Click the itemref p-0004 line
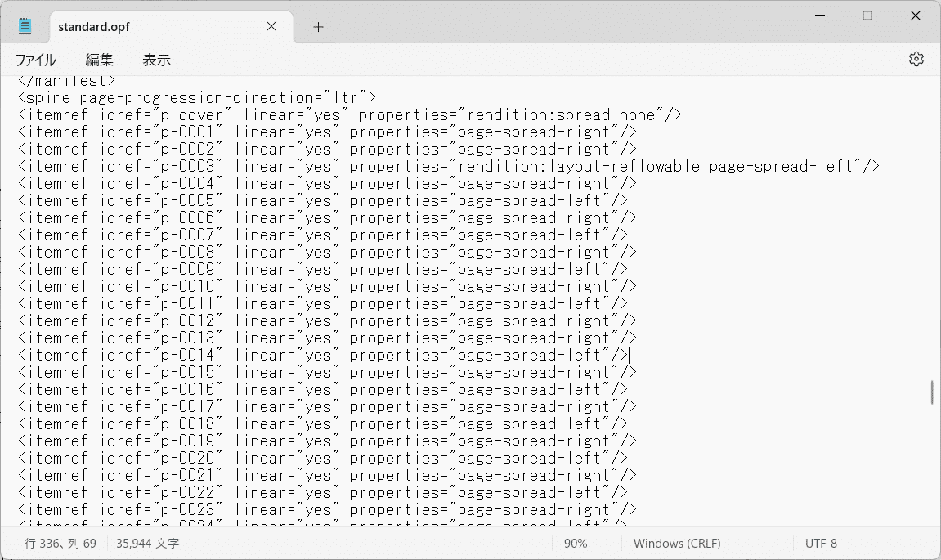 (x=327, y=184)
